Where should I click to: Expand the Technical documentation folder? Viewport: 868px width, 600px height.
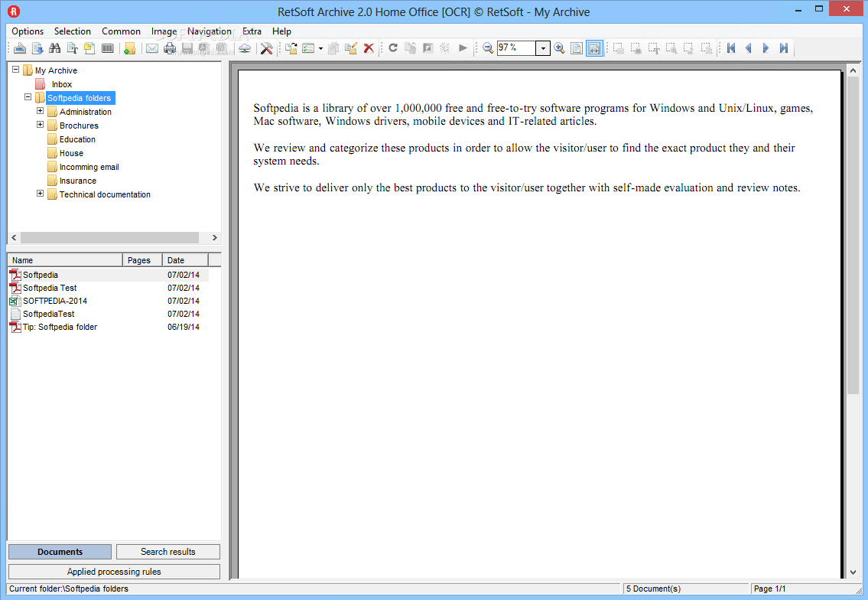(x=40, y=194)
